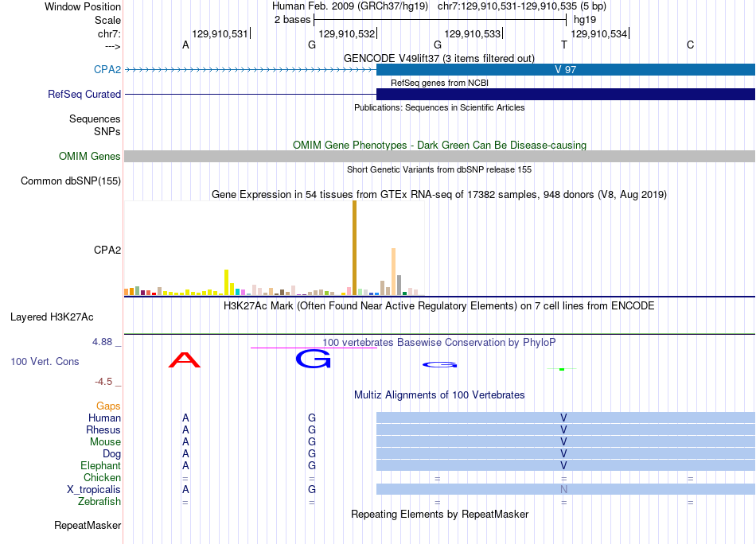The width and height of the screenshot is (756, 544).
Task: Click the Mouse species row label
Action: (105, 442)
